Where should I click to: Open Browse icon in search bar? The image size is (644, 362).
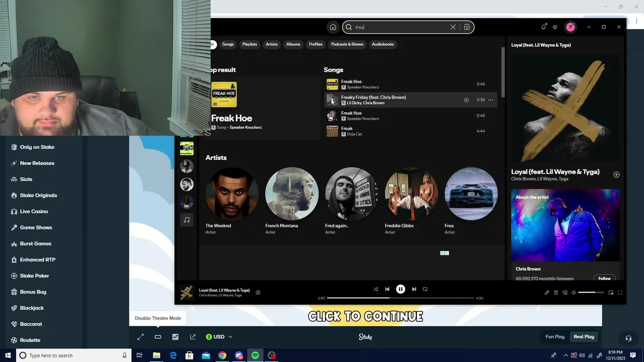pyautogui.click(x=467, y=27)
